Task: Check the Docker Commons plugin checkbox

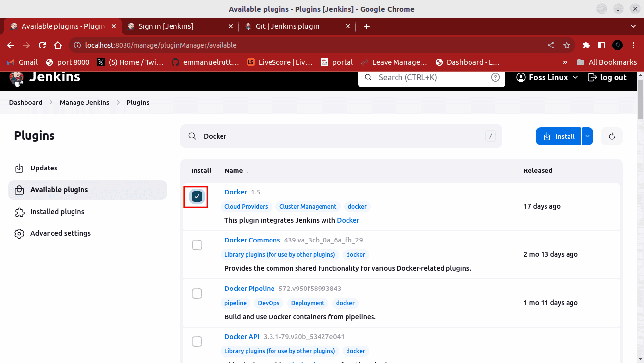Action: 197,245
